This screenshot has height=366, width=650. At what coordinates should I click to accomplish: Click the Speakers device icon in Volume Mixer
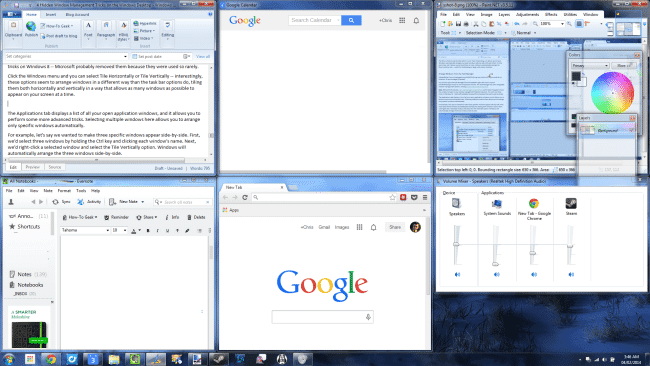pyautogui.click(x=456, y=203)
